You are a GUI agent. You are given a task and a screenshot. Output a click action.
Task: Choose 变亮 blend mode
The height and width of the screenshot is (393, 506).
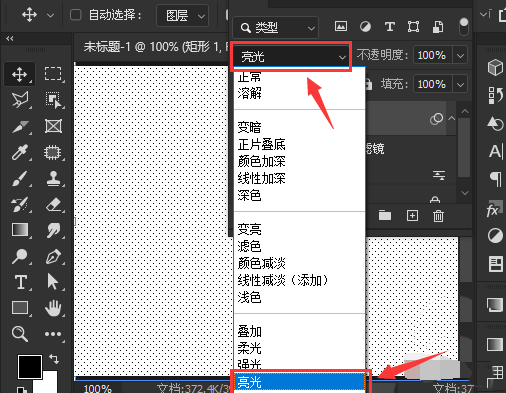point(300,230)
